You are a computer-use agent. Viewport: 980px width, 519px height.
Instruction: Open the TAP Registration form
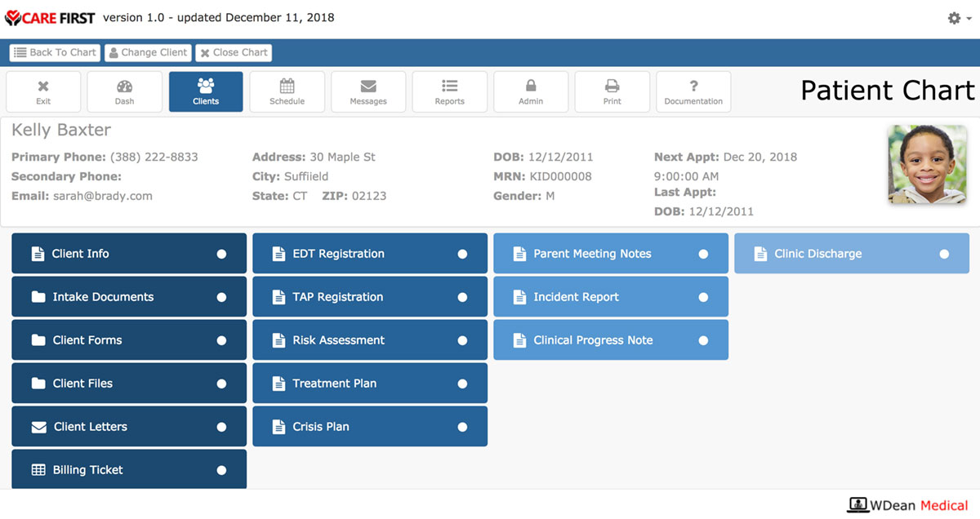click(370, 297)
